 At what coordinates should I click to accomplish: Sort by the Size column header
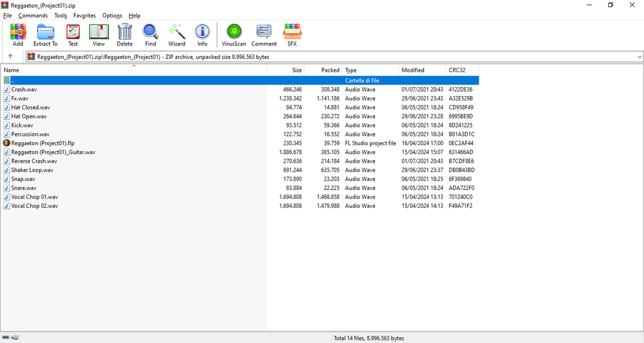(x=286, y=70)
